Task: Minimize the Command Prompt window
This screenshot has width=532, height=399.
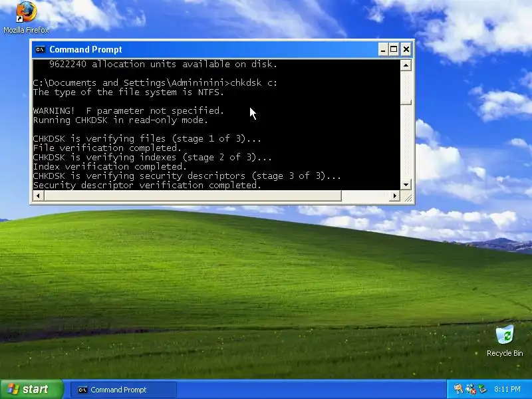Action: pos(383,49)
